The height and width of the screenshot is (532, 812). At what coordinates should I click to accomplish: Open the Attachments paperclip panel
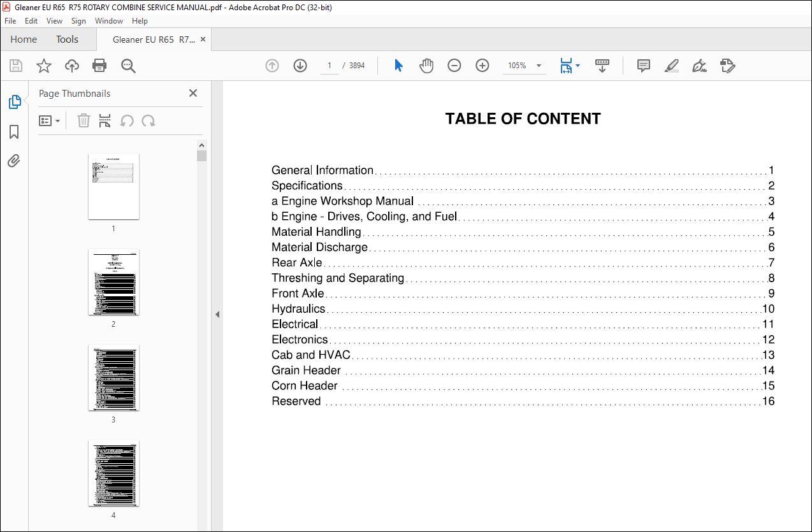pyautogui.click(x=14, y=161)
